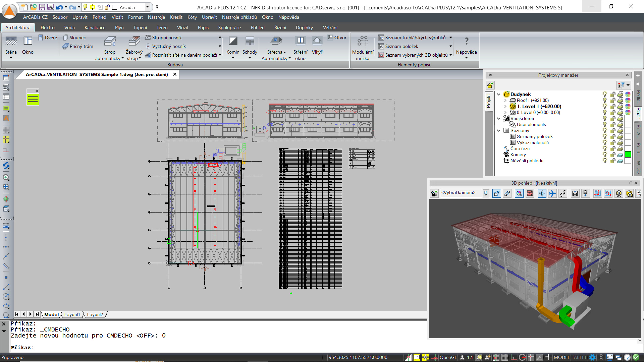The image size is (644, 362).
Task: Select the Okno (window) tool
Action: (x=28, y=45)
